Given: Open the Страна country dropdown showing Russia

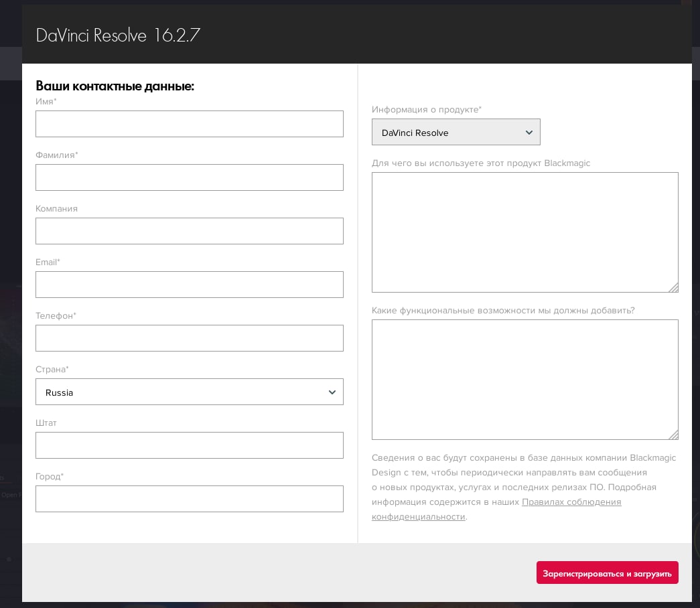Looking at the screenshot, I should pos(190,392).
